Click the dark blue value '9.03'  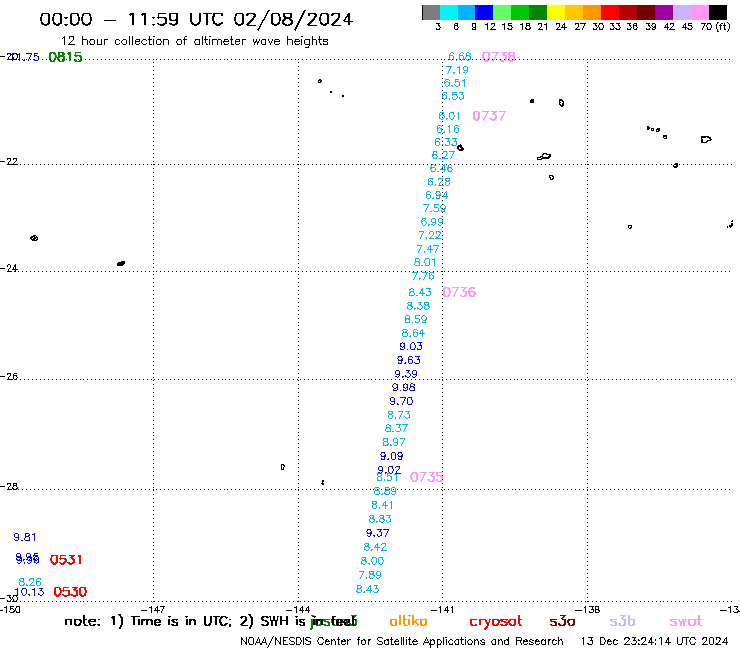(411, 346)
